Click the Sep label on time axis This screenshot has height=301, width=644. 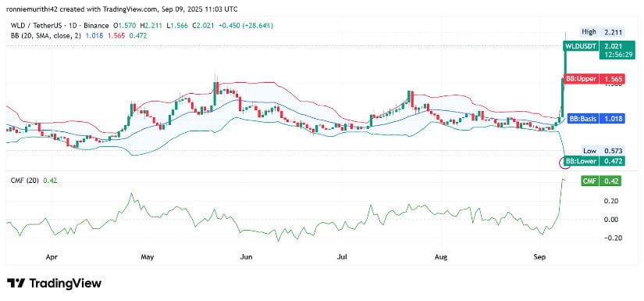(539, 257)
